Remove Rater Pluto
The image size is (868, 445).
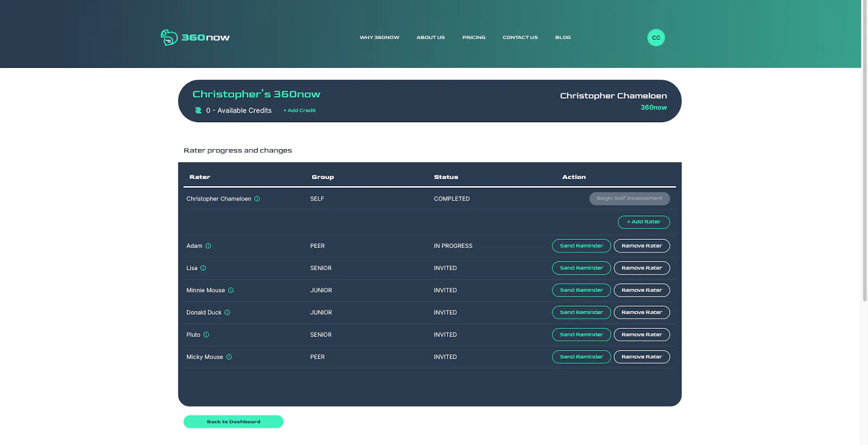642,335
